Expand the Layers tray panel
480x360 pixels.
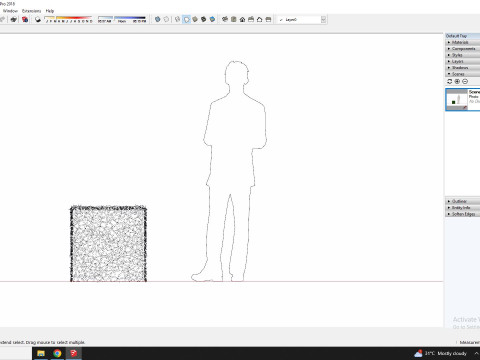coord(463,61)
